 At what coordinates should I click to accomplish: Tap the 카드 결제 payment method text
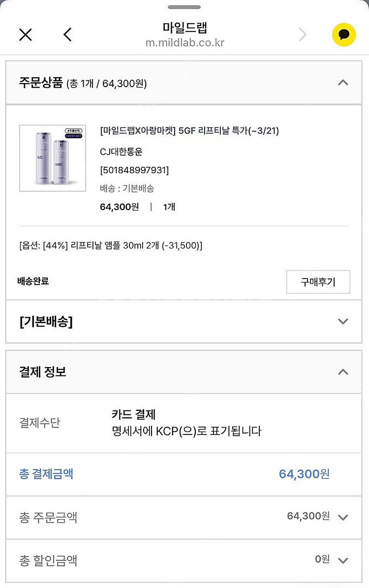(133, 414)
